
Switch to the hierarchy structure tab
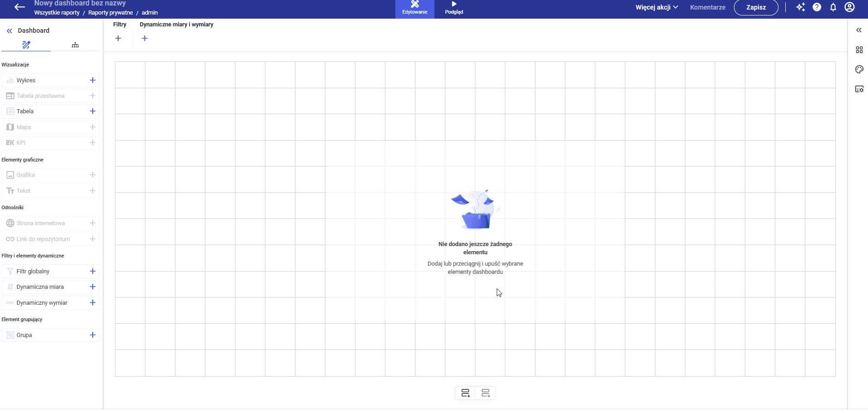tap(75, 45)
